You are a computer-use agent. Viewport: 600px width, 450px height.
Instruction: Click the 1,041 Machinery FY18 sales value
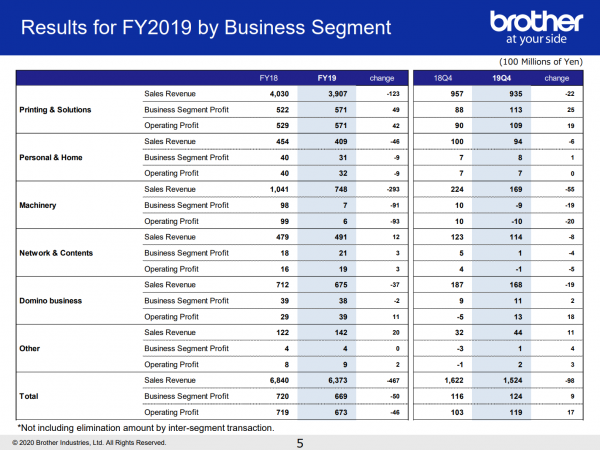pos(279,189)
